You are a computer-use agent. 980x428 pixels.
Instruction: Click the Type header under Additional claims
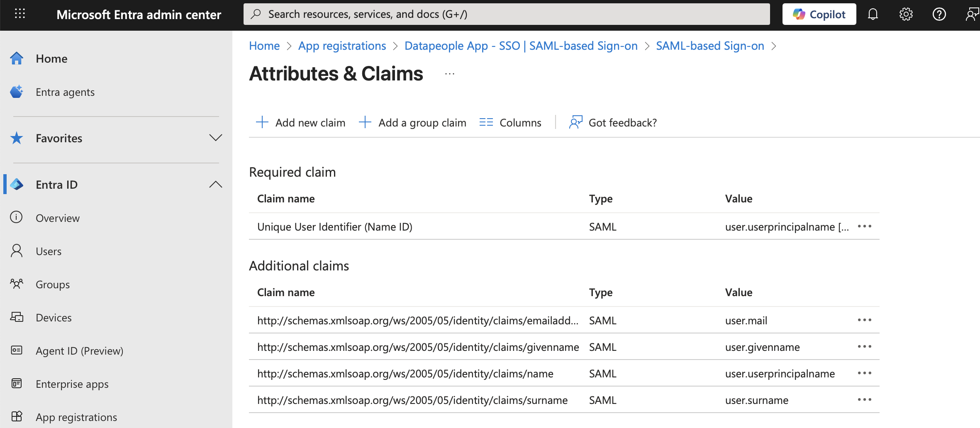coord(601,292)
